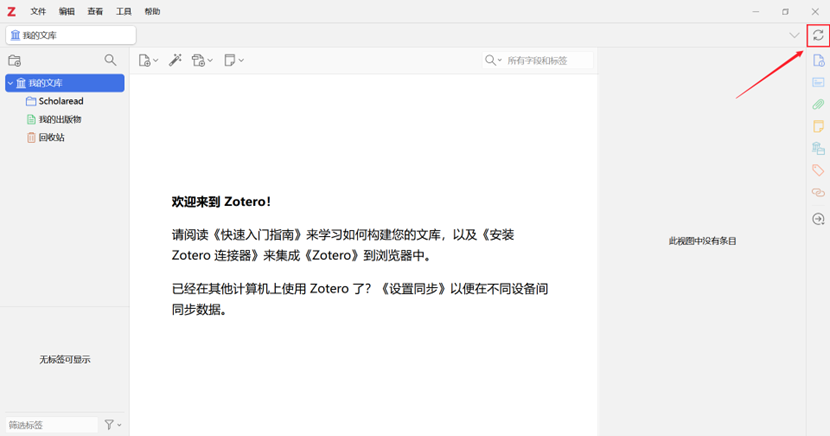Select 我的文库 in collection tree
The height and width of the screenshot is (436, 830).
pyautogui.click(x=65, y=83)
